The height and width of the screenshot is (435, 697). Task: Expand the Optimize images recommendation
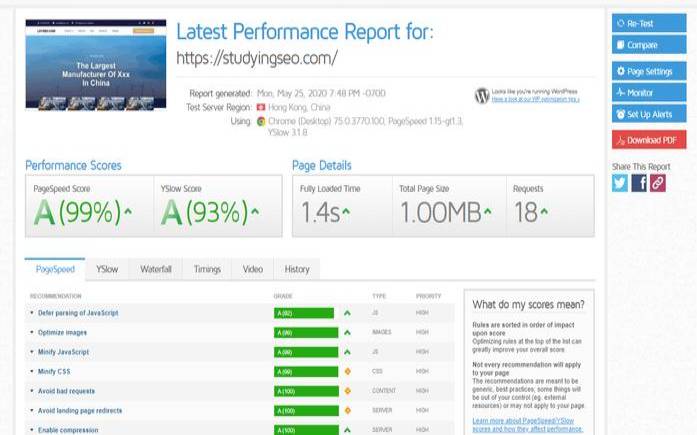point(63,332)
